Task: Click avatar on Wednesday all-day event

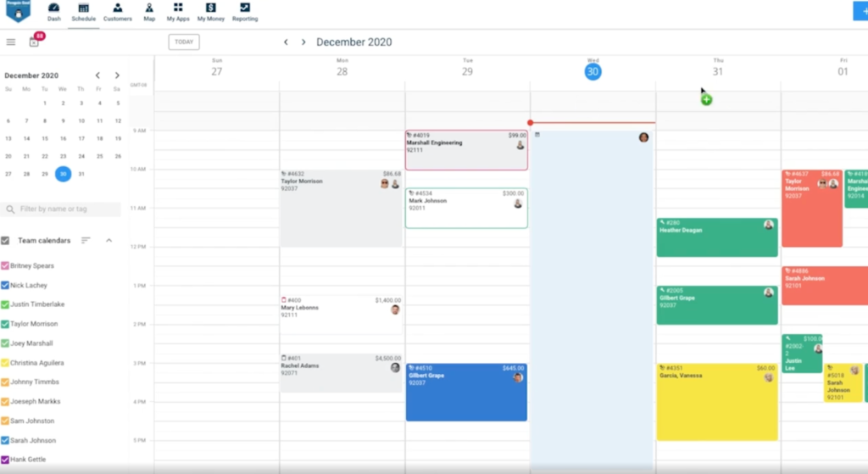Action: pyautogui.click(x=643, y=137)
